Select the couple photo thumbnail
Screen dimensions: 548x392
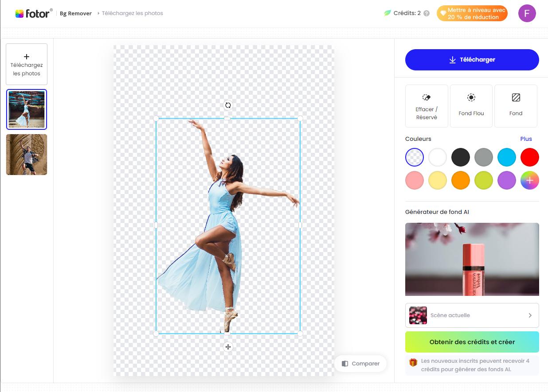[26, 154]
